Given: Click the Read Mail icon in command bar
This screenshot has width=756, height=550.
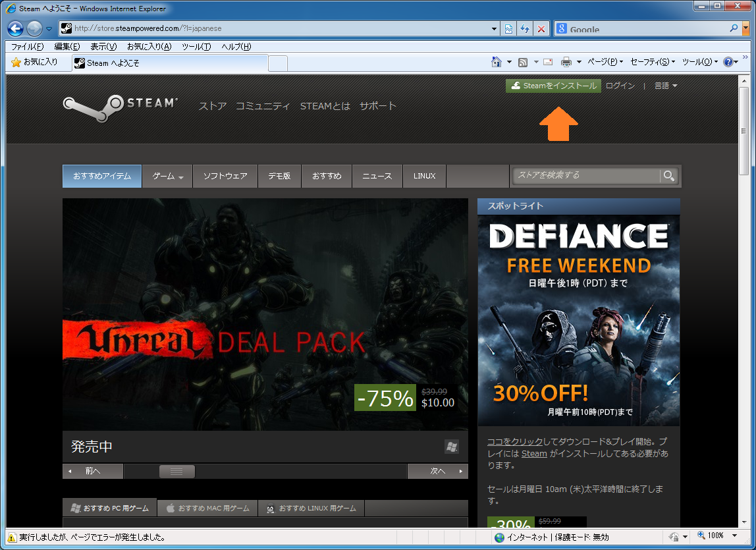Looking at the screenshot, I should [548, 62].
